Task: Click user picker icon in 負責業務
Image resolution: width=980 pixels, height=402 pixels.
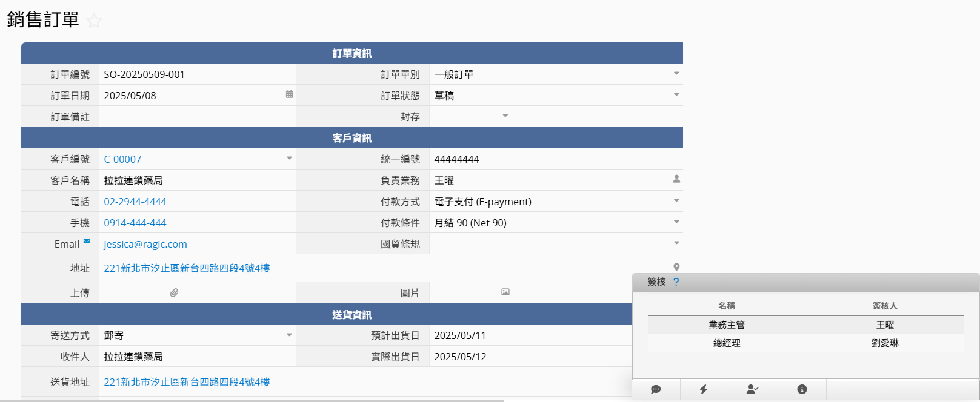Action: click(x=676, y=179)
